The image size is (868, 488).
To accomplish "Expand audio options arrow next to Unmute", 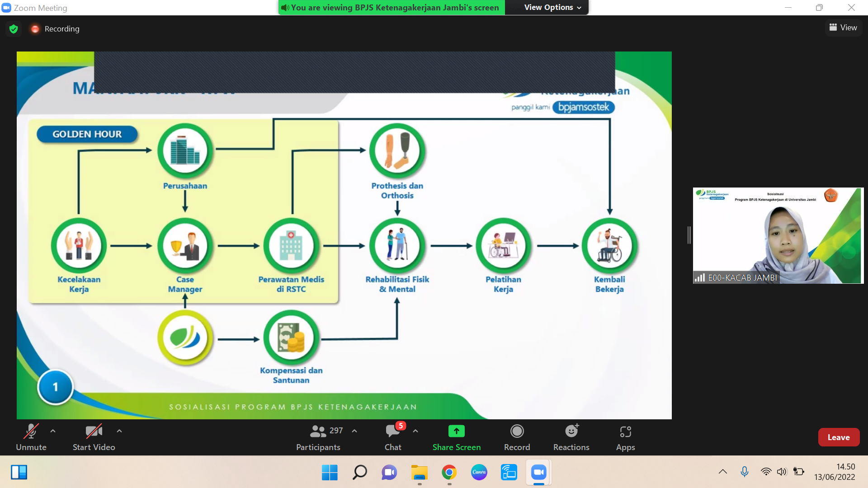I will pos(53,431).
